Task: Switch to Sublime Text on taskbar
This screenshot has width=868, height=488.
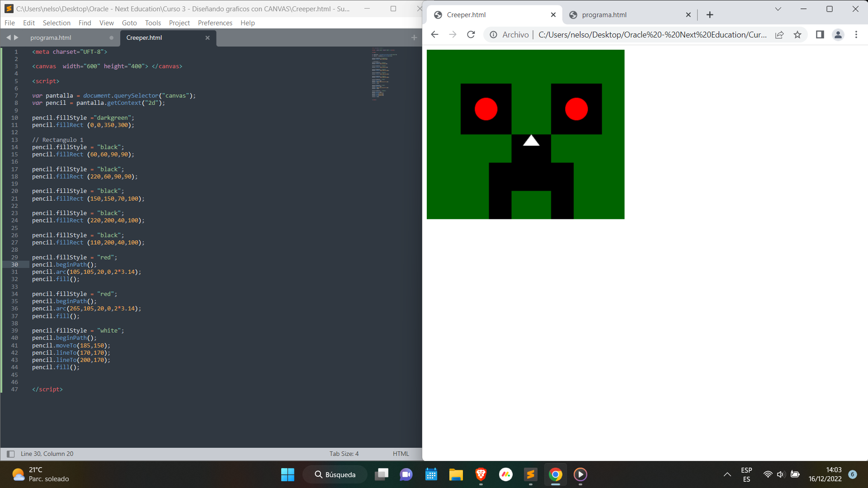Action: (530, 474)
